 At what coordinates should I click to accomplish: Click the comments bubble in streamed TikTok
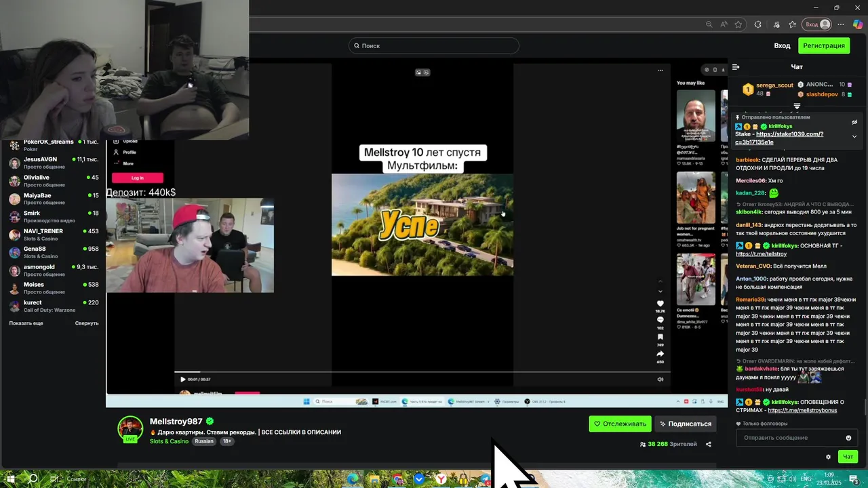point(660,320)
